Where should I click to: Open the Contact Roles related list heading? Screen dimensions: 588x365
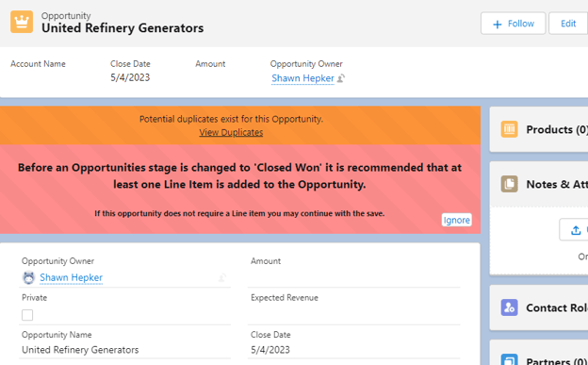coord(557,307)
